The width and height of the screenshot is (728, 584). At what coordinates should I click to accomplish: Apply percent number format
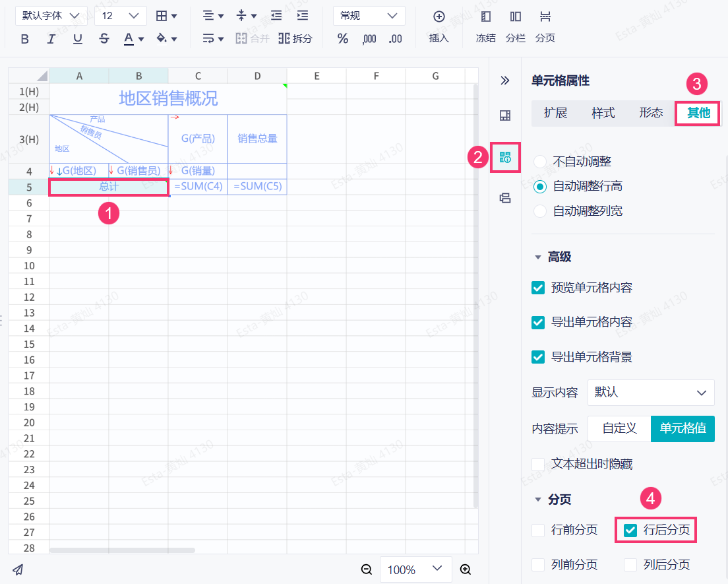tap(343, 38)
